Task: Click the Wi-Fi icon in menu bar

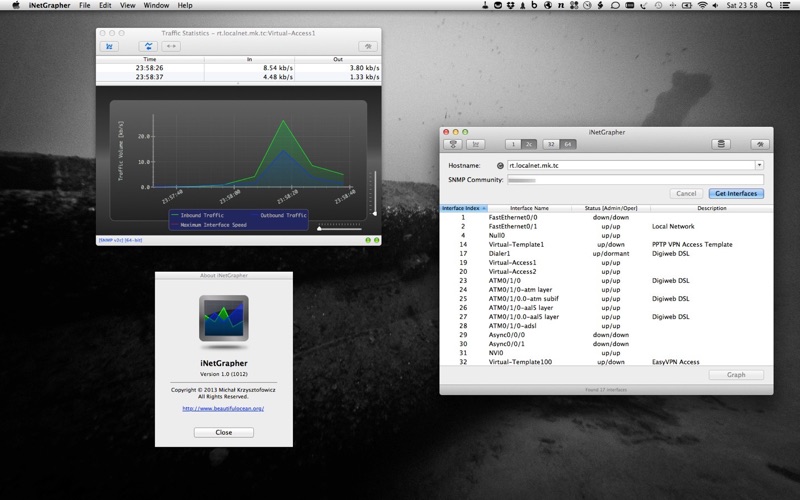Action: coord(702,5)
